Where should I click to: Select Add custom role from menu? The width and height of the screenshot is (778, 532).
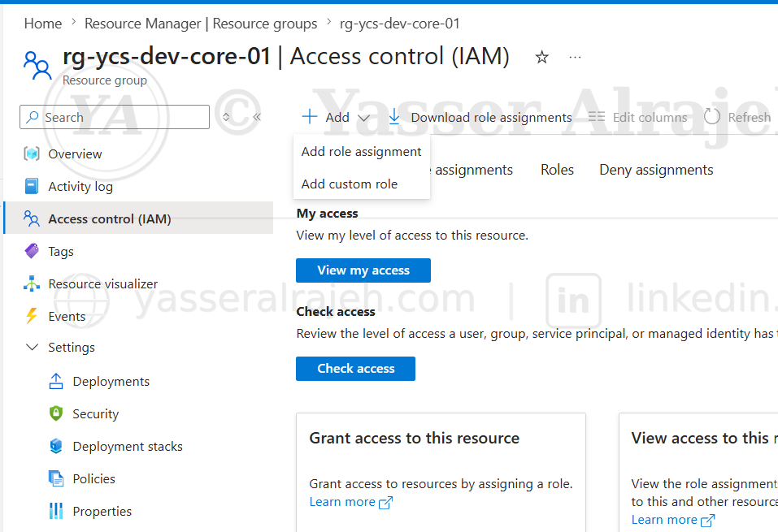coord(361,184)
